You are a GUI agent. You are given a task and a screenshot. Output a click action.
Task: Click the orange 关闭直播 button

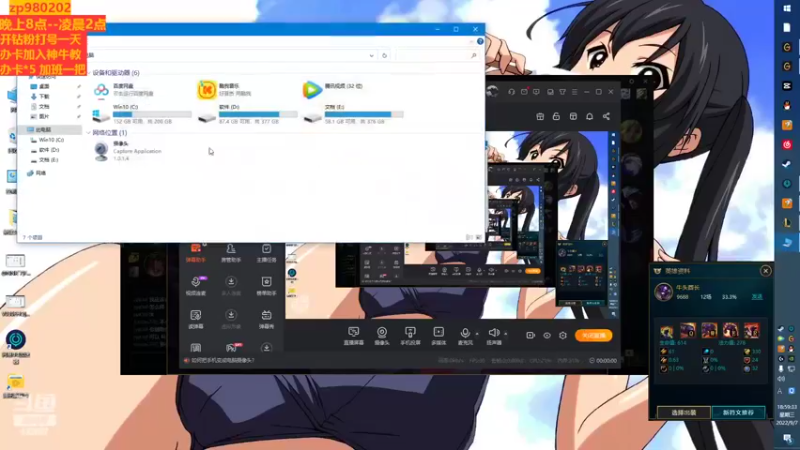593,335
